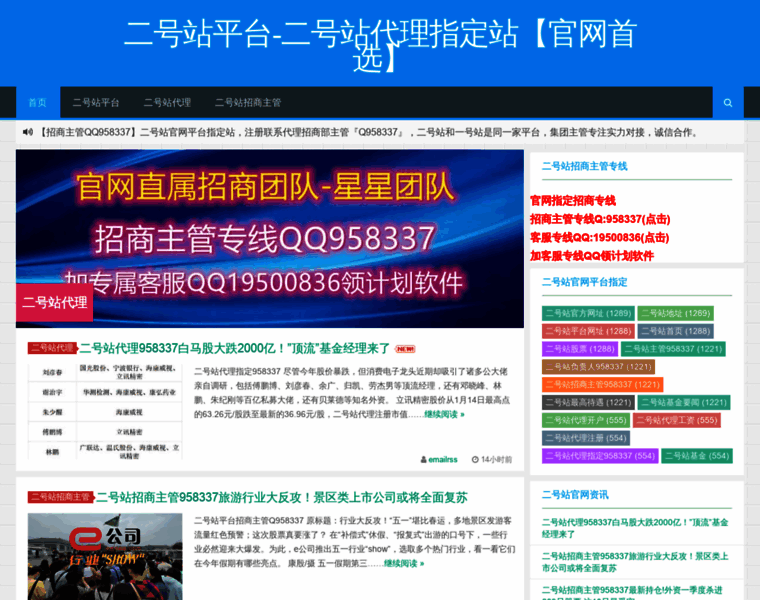Open the search icon in navigation bar
The image size is (760, 600).
pyautogui.click(x=728, y=103)
